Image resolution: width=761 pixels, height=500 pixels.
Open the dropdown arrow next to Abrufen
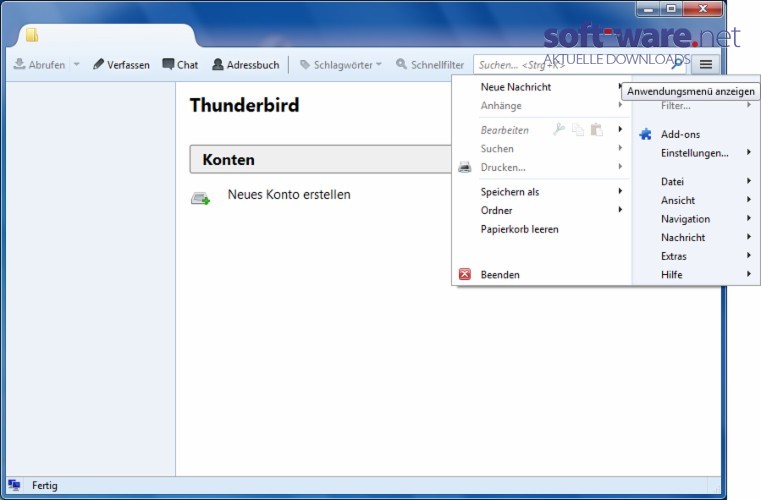[x=76, y=65]
